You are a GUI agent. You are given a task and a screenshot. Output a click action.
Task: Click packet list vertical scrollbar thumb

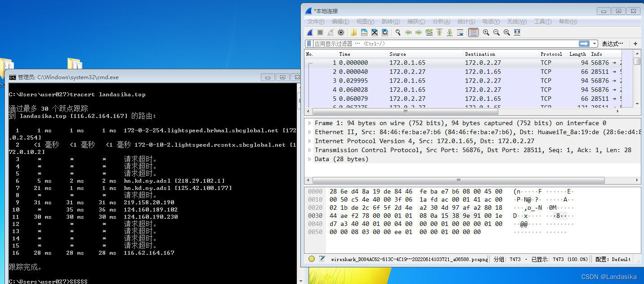(637, 61)
